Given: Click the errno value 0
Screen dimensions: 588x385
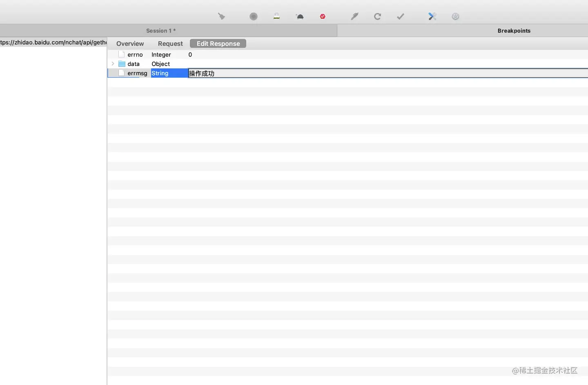Looking at the screenshot, I should pos(190,54).
